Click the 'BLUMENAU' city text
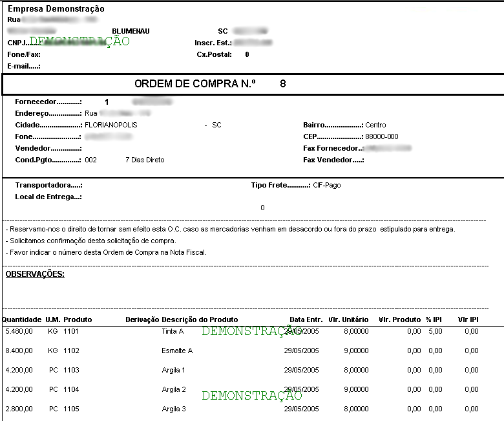This screenshot has height=421, width=504. [x=131, y=31]
